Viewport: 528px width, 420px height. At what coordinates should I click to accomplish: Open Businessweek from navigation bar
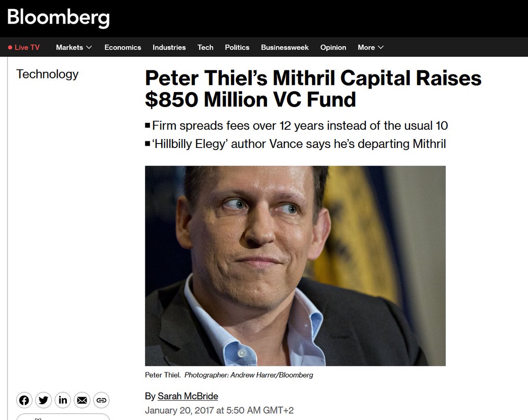pos(285,48)
